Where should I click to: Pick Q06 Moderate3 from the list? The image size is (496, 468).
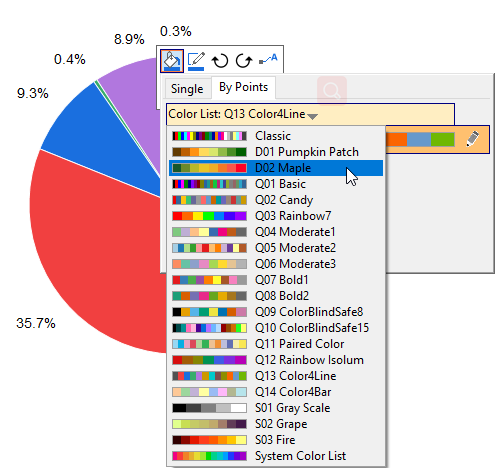coord(276,264)
